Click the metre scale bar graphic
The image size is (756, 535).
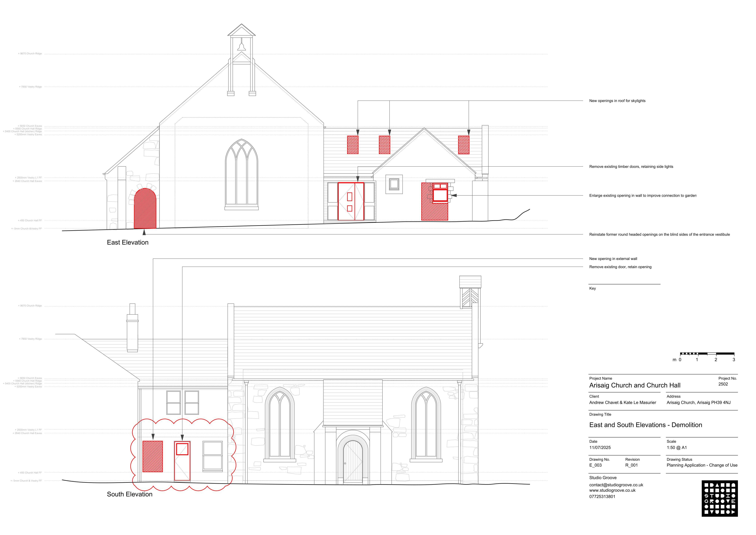point(707,354)
